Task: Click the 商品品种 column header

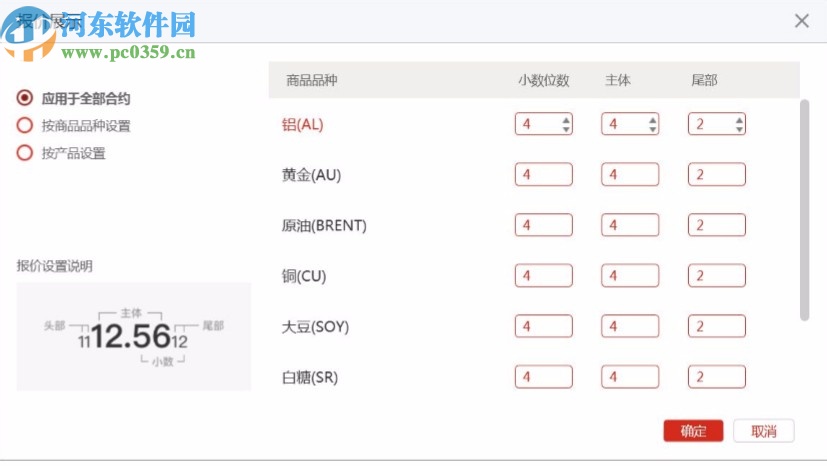Action: [x=312, y=80]
